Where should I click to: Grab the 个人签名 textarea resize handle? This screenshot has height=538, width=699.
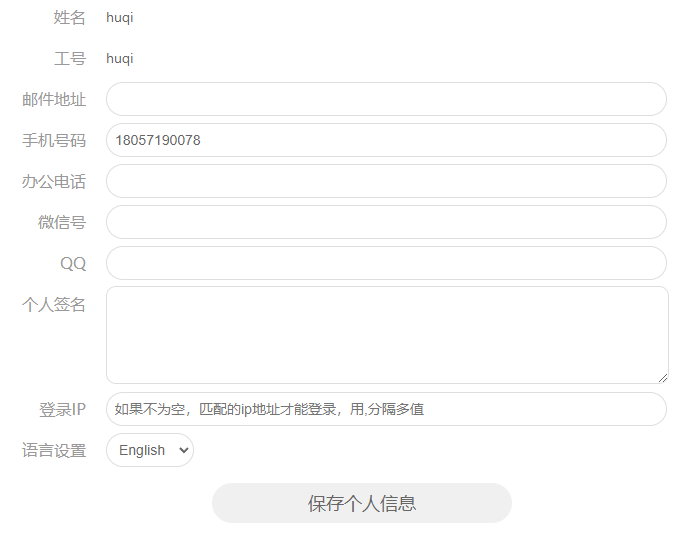(662, 377)
